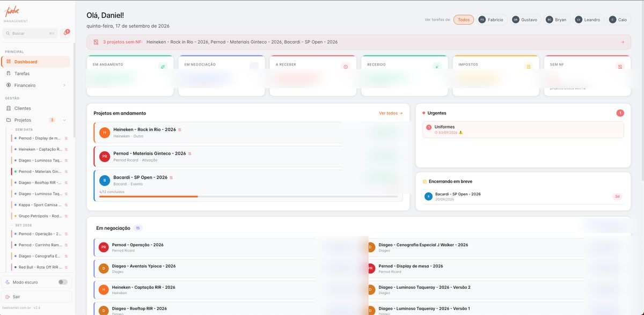This screenshot has width=644, height=315.
Task: Open Grupo Petrópolis project in sidebar tree
Action: (40, 216)
